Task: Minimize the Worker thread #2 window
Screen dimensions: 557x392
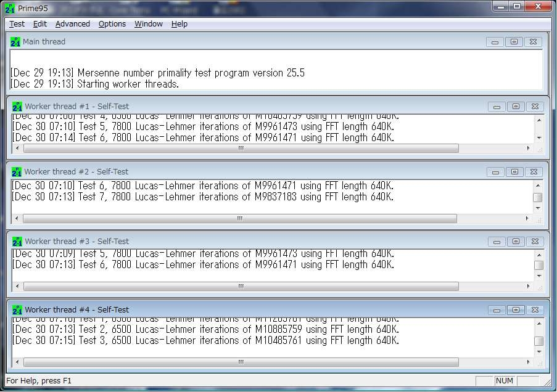Action: point(495,172)
